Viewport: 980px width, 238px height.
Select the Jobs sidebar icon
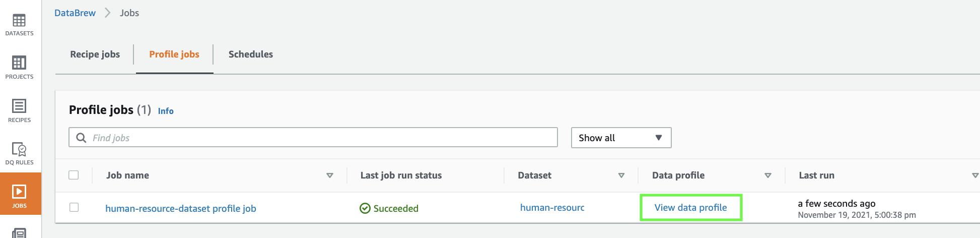20,195
